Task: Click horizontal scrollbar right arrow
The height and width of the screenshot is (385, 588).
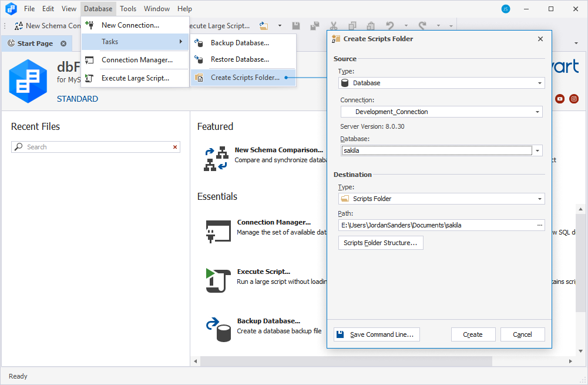Action: (x=570, y=361)
